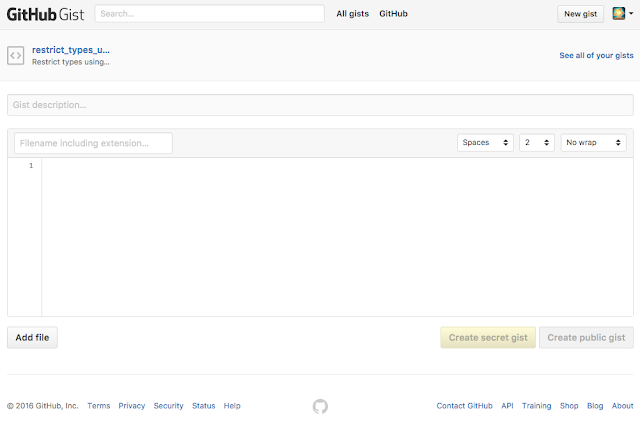Focus the Filename including extension field
The height and width of the screenshot is (443, 640).
tap(93, 143)
